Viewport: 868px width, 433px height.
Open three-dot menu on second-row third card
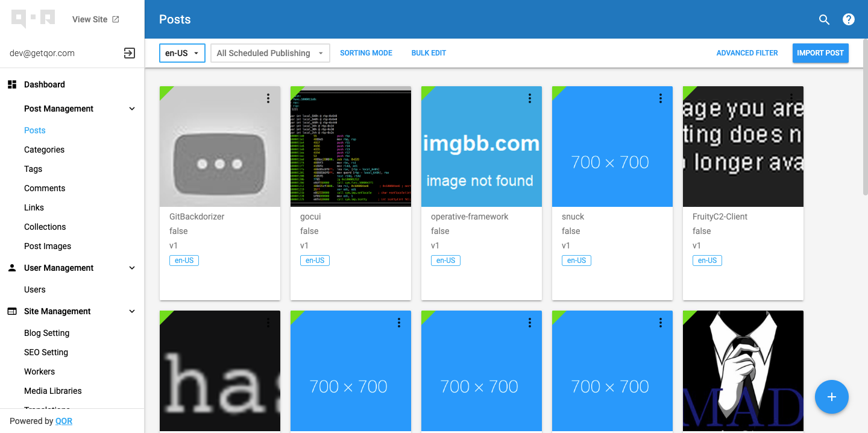click(530, 323)
